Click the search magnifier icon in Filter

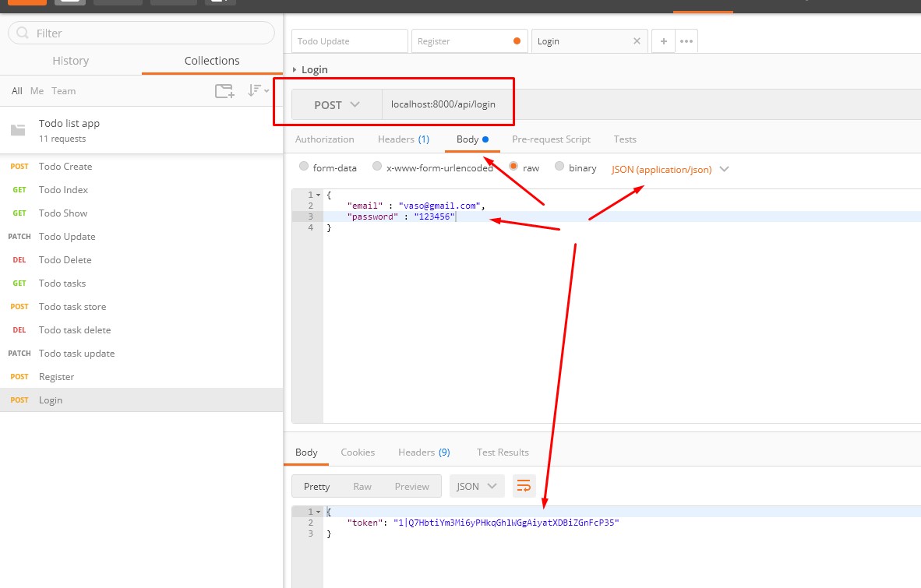pyautogui.click(x=23, y=33)
